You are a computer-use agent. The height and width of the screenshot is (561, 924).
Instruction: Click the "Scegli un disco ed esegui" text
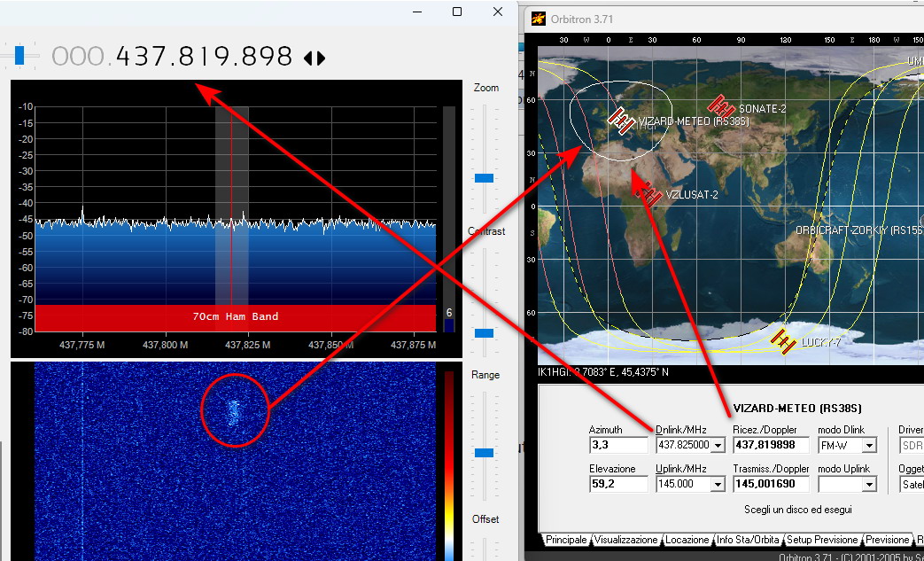798,510
